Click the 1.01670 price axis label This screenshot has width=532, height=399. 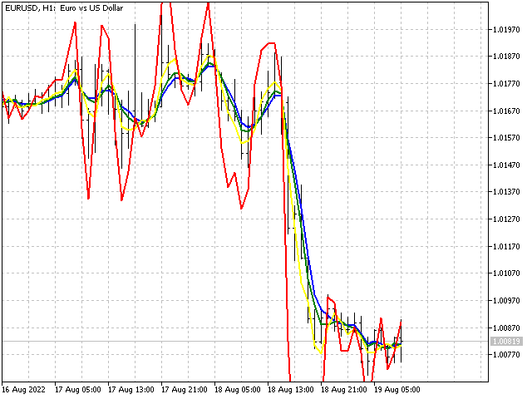[x=506, y=111]
